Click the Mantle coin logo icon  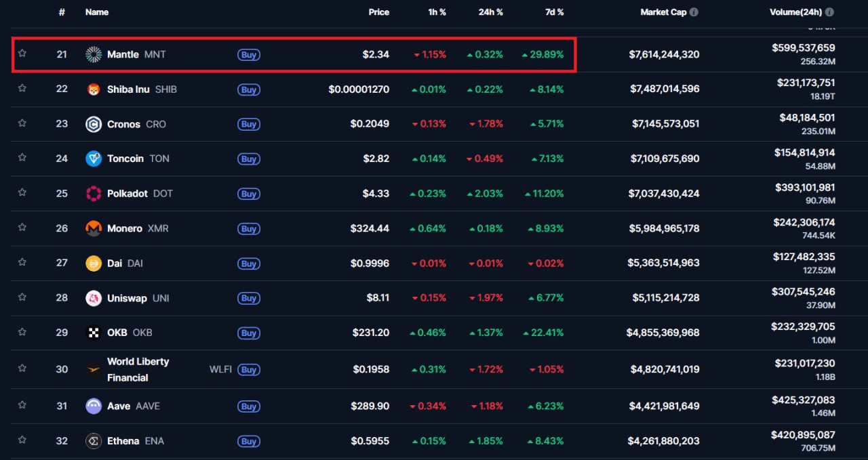94,54
